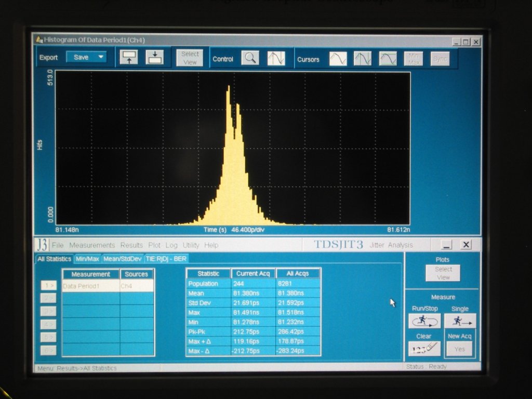Image resolution: width=532 pixels, height=399 pixels.
Task: Click the histogram Select View button
Action: [190, 58]
